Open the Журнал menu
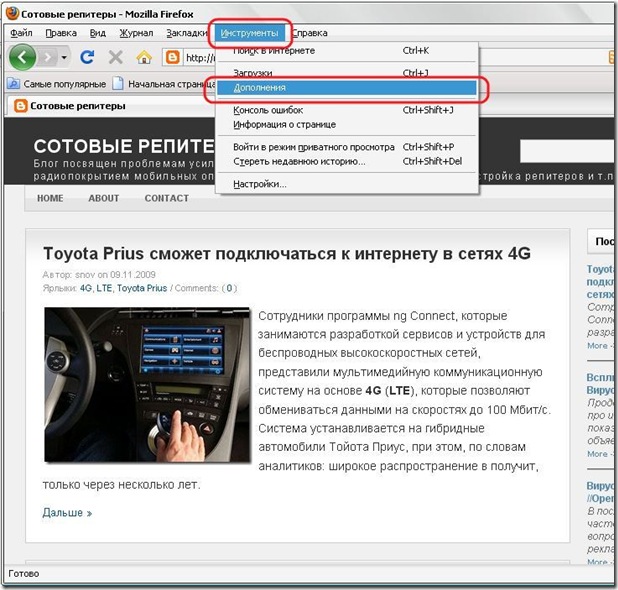Viewport: 618px width, 590px height. click(136, 33)
